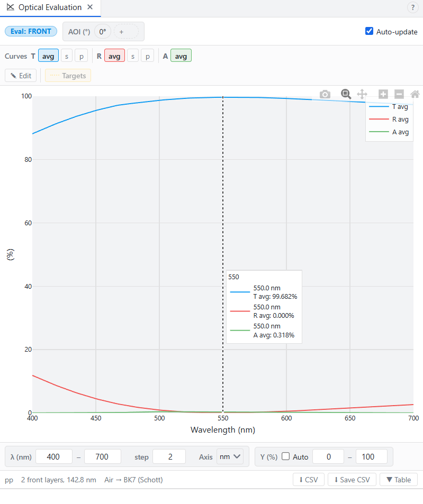
Task: Click the wavelength step input field
Action: tap(169, 457)
